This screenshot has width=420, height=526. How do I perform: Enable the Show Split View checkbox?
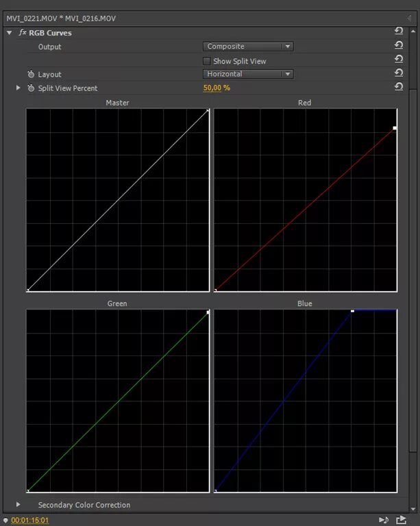click(207, 61)
